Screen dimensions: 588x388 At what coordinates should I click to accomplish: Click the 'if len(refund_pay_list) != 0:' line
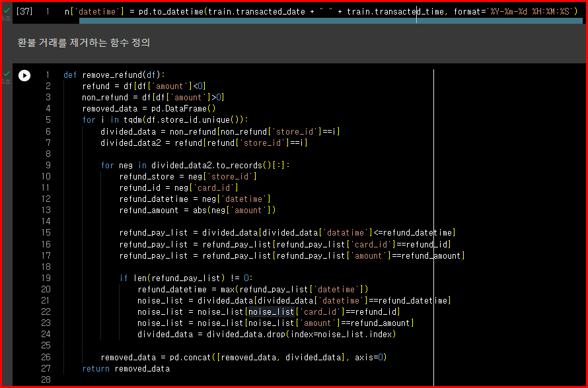tap(186, 278)
